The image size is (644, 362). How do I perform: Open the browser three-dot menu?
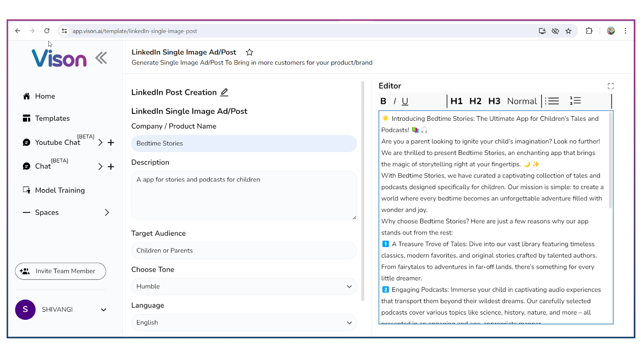coord(625,31)
